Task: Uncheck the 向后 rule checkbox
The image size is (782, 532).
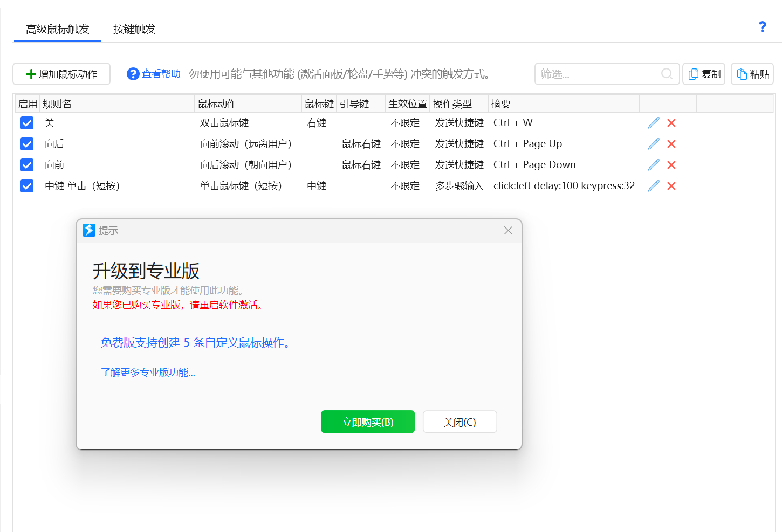Action: pos(27,144)
